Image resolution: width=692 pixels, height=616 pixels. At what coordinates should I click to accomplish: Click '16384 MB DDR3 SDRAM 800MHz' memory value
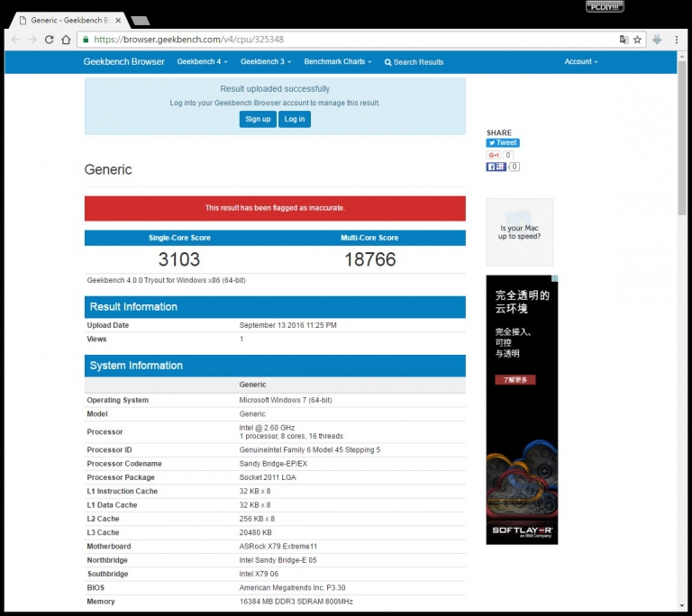point(296,602)
